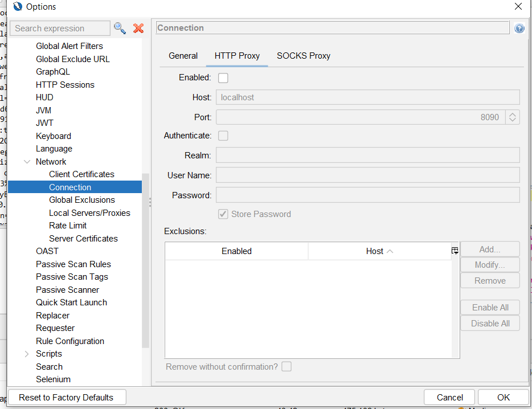
Task: Select Server Certificates option
Action: click(83, 239)
